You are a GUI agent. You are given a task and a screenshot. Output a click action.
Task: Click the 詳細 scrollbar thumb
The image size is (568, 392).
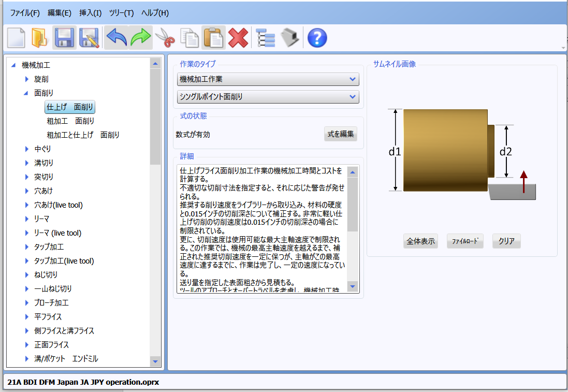tap(353, 205)
